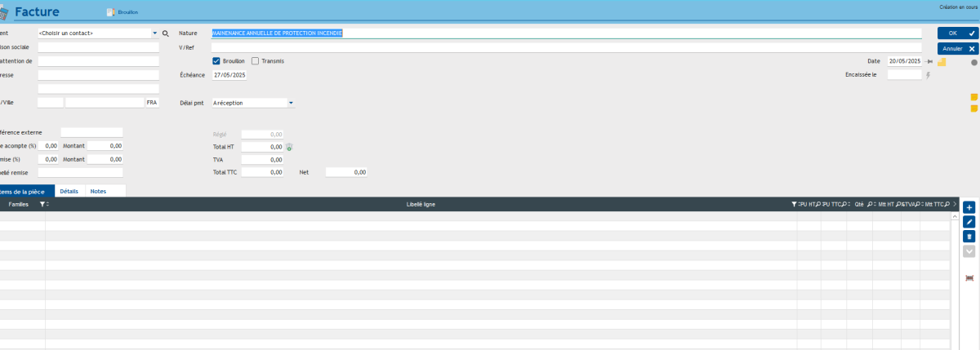980x350 pixels.
Task: Switch to the Détails tab
Action: coord(69,191)
